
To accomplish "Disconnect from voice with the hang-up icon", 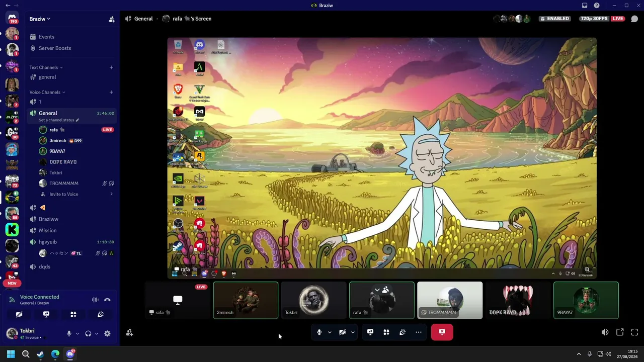I will pos(107,300).
